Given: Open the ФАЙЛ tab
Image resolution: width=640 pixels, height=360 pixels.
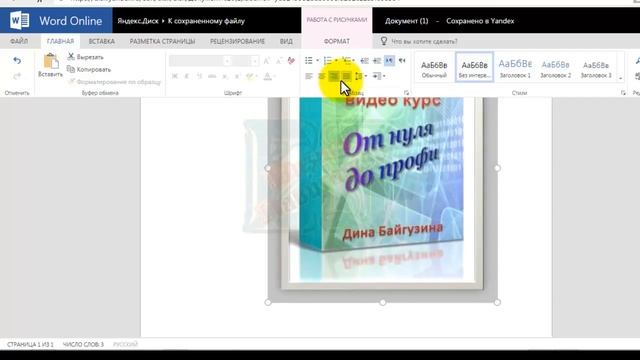Looking at the screenshot, I should tap(19, 41).
